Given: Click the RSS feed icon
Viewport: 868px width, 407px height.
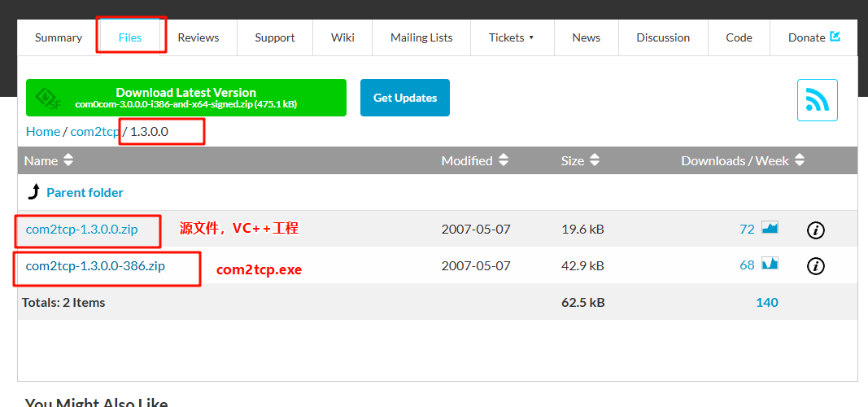Looking at the screenshot, I should coord(817,100).
